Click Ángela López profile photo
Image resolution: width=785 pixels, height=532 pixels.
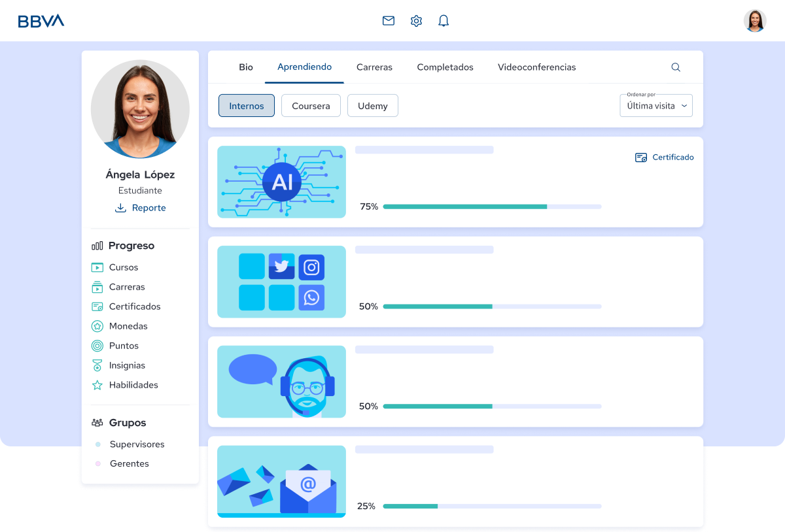[x=140, y=109]
